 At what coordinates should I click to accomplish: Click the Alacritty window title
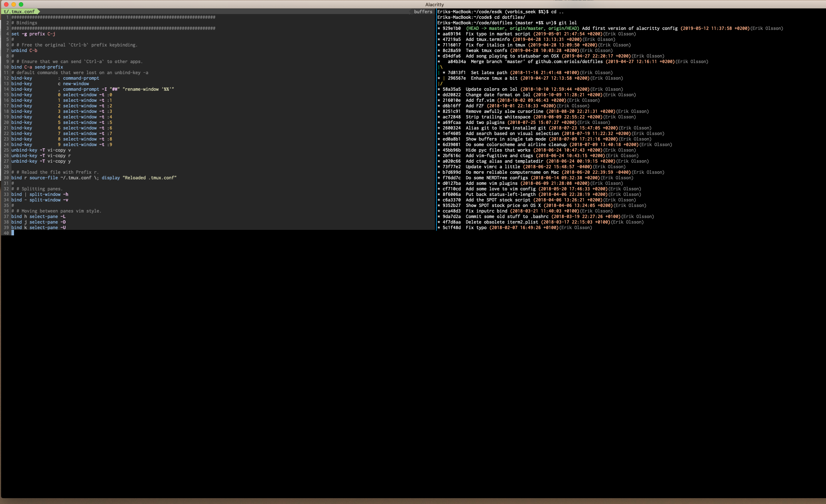(x=434, y=4)
